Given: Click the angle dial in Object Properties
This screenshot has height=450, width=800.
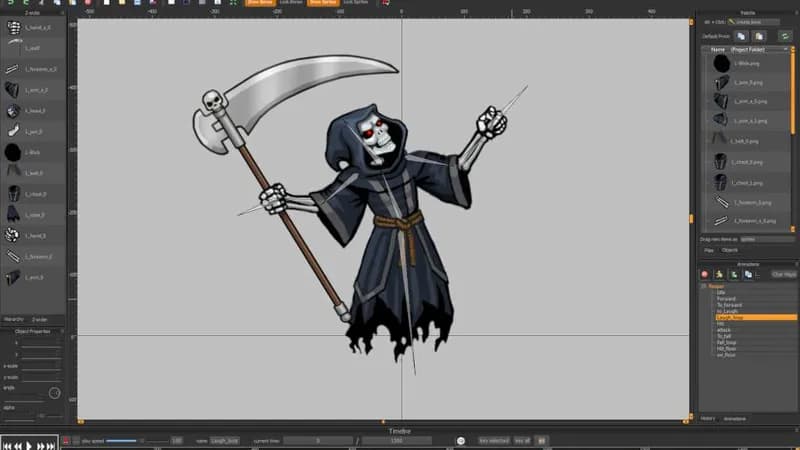Looking at the screenshot, I should [x=55, y=393].
